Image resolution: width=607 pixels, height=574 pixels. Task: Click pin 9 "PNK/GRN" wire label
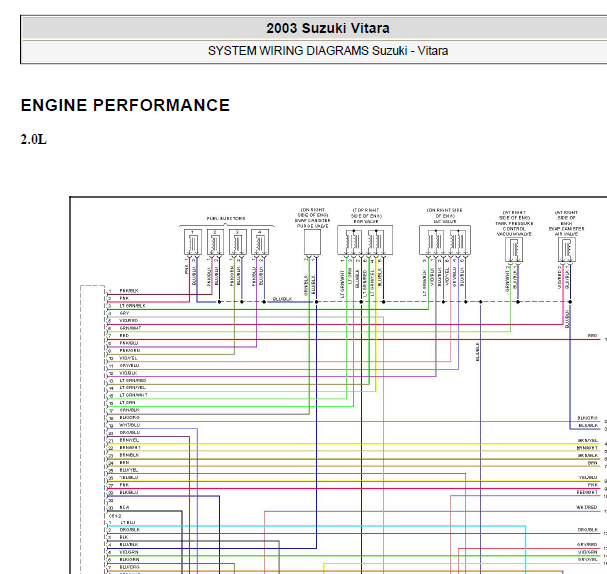coord(130,350)
